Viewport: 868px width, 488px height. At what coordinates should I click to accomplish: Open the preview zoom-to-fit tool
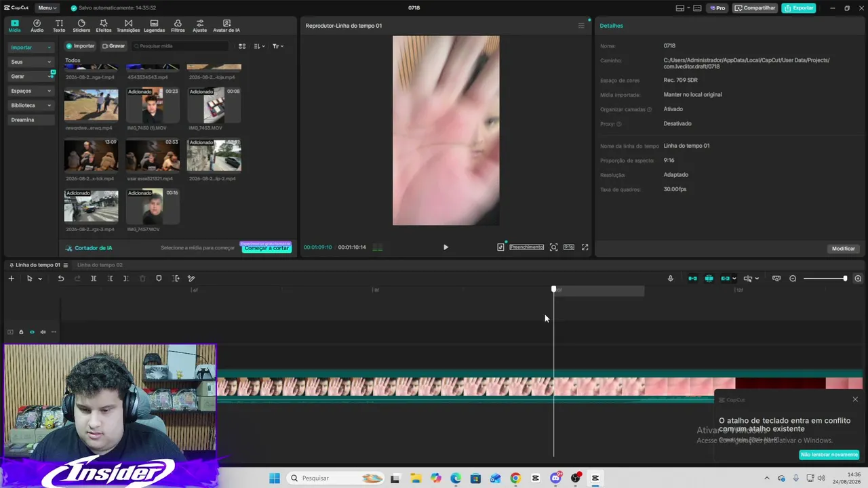coord(553,247)
